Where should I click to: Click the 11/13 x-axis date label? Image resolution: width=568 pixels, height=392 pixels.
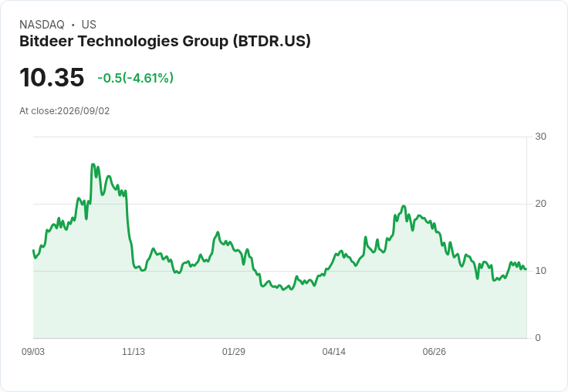(x=134, y=351)
